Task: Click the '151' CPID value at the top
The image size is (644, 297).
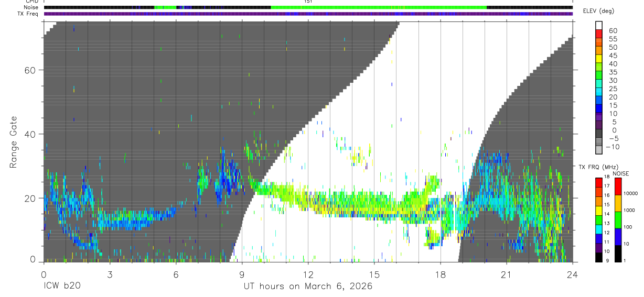Action: pos(308,2)
